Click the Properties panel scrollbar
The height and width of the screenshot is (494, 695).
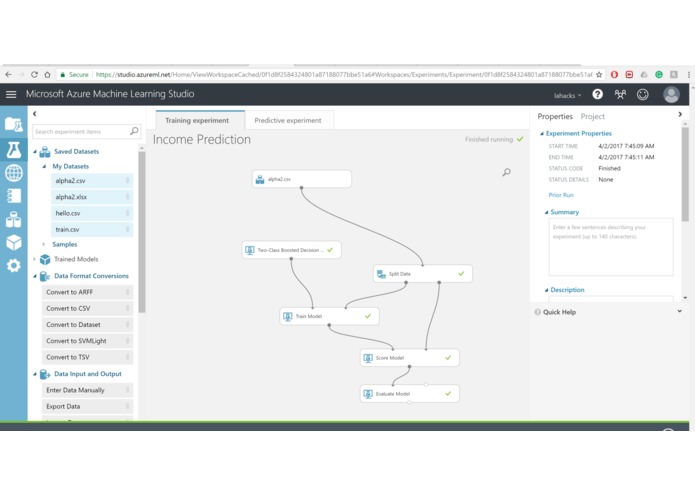point(685,175)
